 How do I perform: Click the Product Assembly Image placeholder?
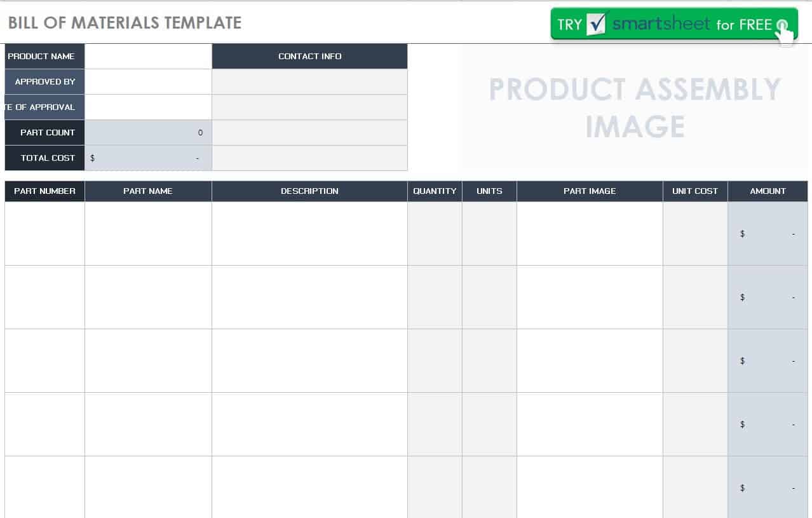pyautogui.click(x=634, y=107)
